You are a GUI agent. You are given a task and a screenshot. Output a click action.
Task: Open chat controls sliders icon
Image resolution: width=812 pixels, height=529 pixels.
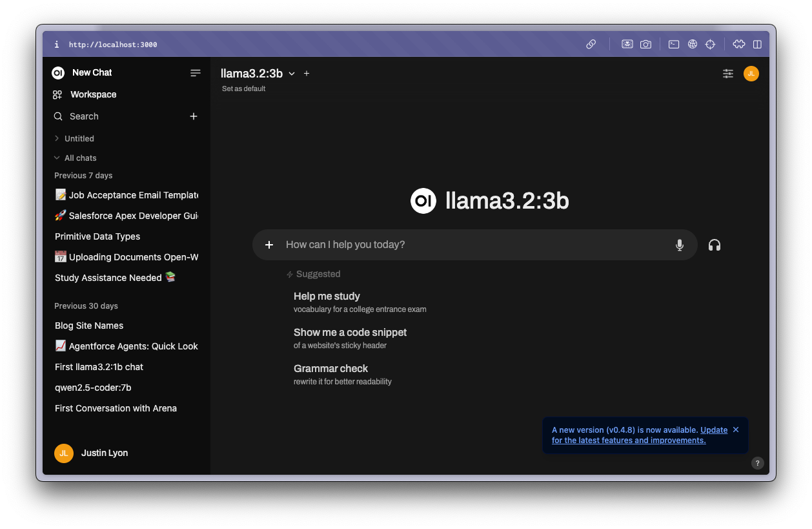pos(728,74)
